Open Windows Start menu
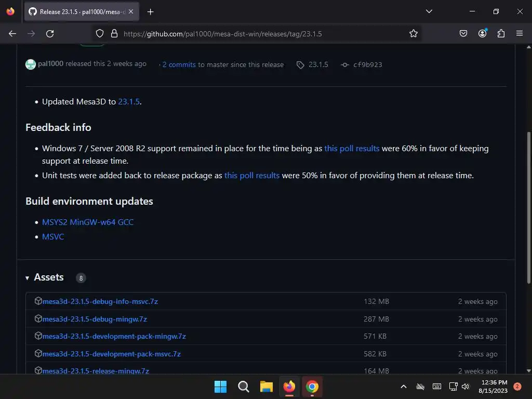 (x=220, y=387)
